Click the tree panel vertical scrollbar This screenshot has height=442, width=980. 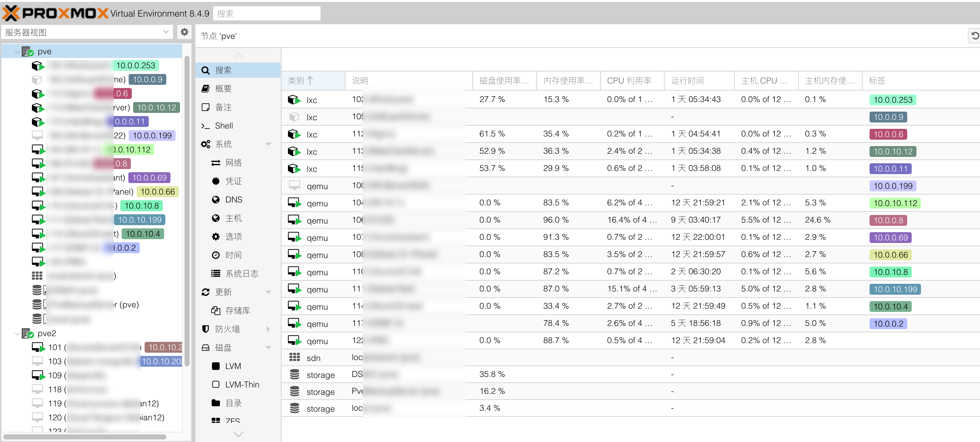(x=187, y=211)
